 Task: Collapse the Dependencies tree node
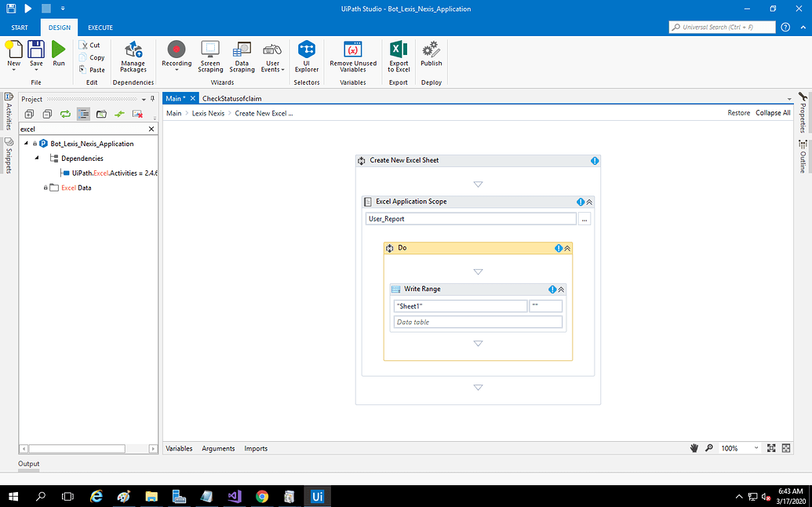pyautogui.click(x=36, y=159)
